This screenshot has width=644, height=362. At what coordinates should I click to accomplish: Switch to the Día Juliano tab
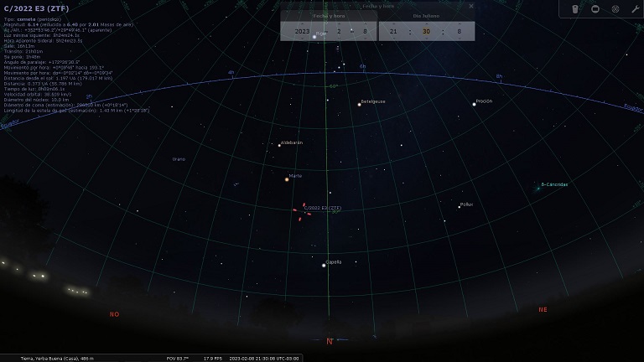(426, 15)
